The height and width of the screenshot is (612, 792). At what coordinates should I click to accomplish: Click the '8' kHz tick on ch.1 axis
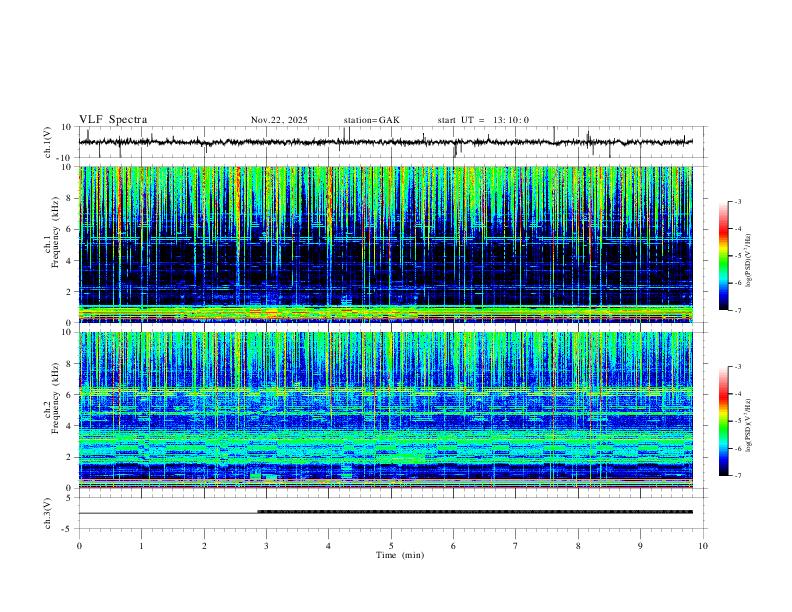coord(69,198)
